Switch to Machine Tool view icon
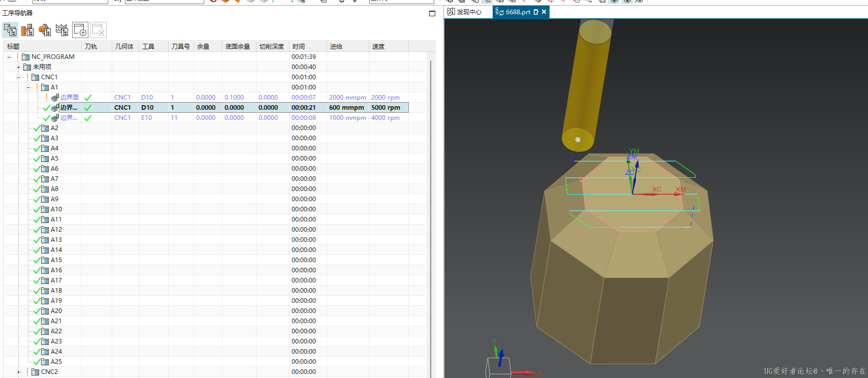The height and width of the screenshot is (378, 868). pos(27,30)
